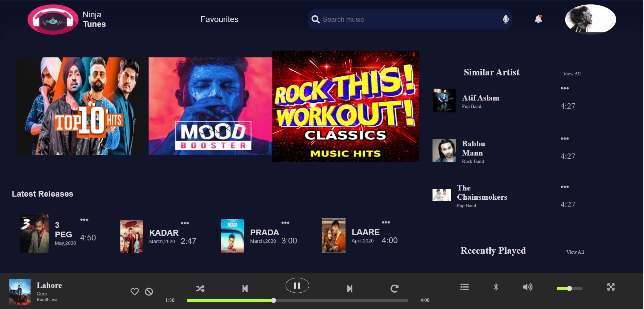
Task: Activate voice search microphone icon
Action: (x=506, y=19)
